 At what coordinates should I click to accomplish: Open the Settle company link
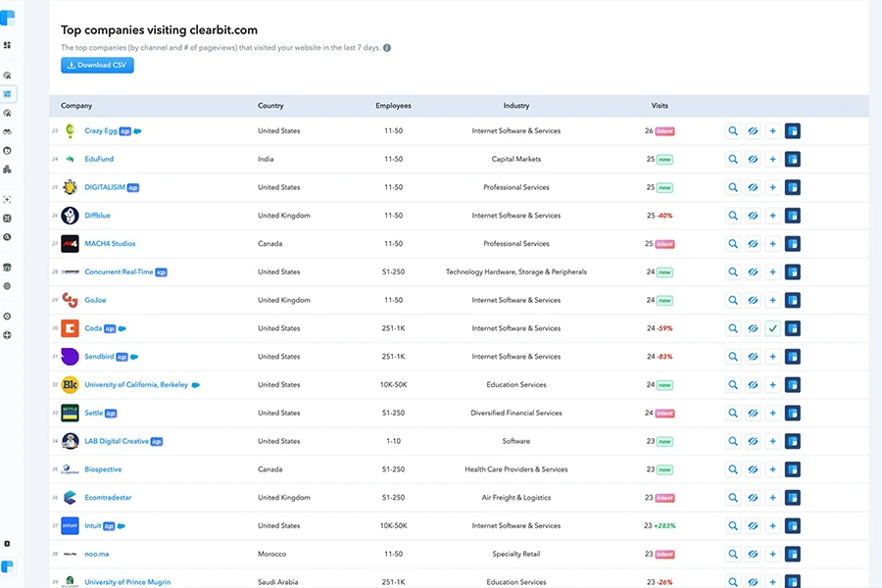pos(93,413)
